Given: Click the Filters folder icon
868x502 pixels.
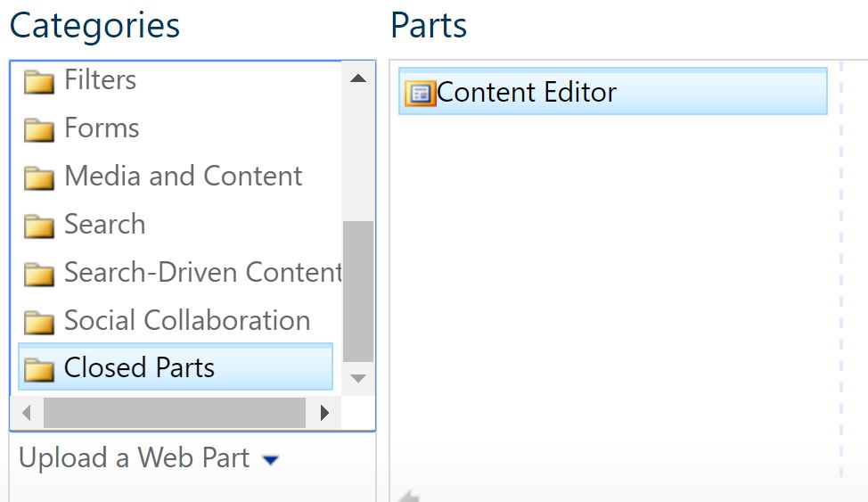Looking at the screenshot, I should [38, 82].
